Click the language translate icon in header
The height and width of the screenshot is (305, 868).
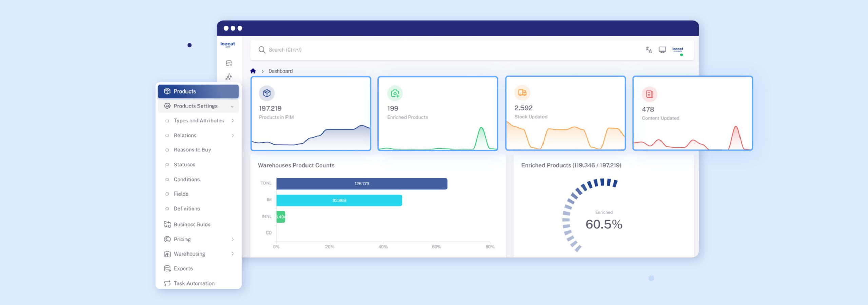click(648, 50)
